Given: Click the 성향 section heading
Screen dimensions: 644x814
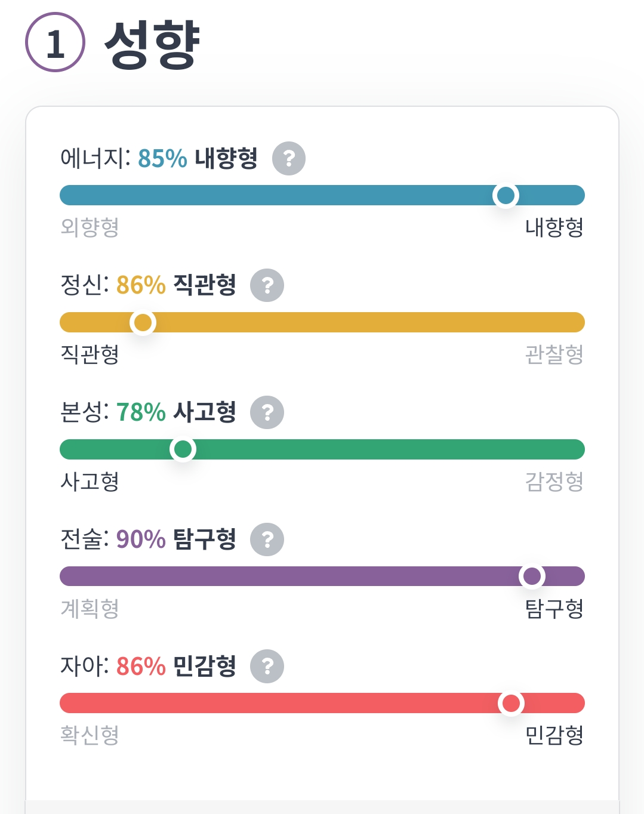Looking at the screenshot, I should [x=152, y=44].
